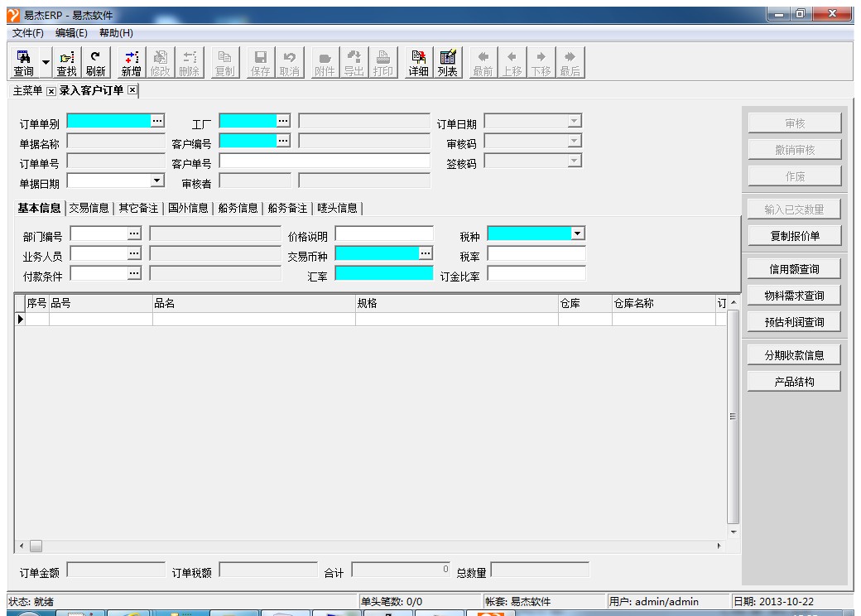The image size is (861, 616).
Task: Add a new order with 新增 icon
Action: point(132,63)
